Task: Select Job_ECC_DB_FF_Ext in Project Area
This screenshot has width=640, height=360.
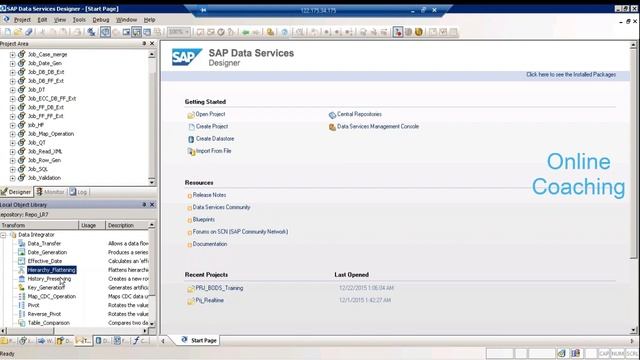Action: click(52, 98)
